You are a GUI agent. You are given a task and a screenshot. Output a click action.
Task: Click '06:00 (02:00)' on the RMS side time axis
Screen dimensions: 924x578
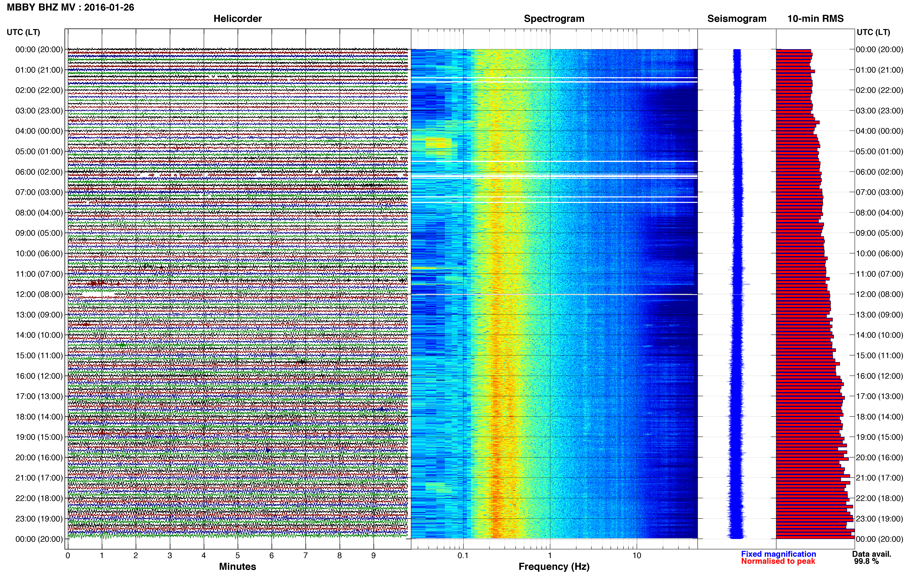pos(879,172)
